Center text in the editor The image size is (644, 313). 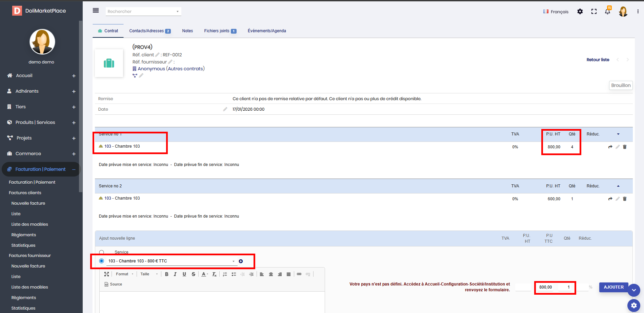271,274
